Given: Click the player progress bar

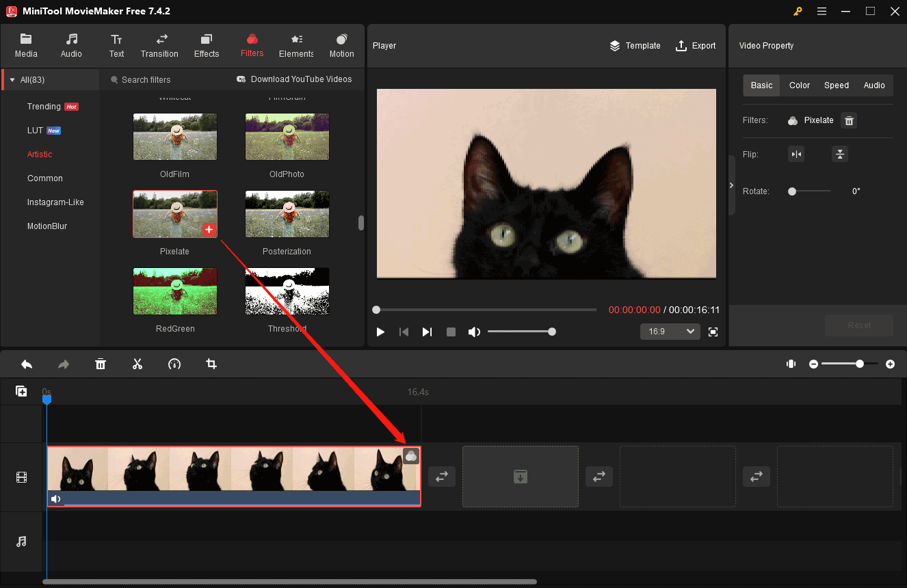Looking at the screenshot, I should click(x=486, y=310).
